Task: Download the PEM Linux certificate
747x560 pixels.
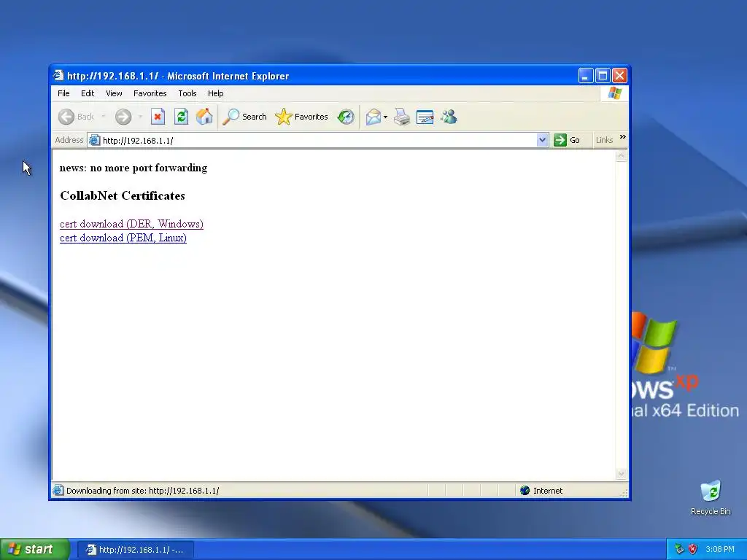Action: (x=123, y=238)
